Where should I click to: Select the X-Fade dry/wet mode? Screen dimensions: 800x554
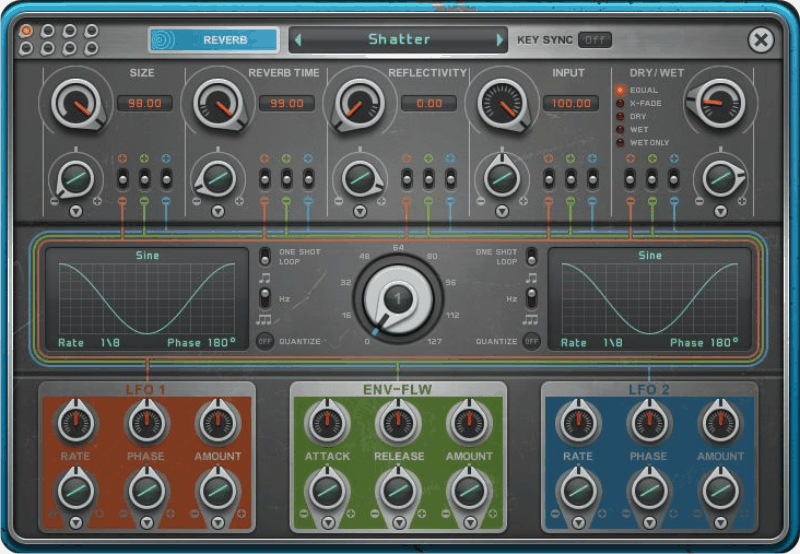(621, 103)
